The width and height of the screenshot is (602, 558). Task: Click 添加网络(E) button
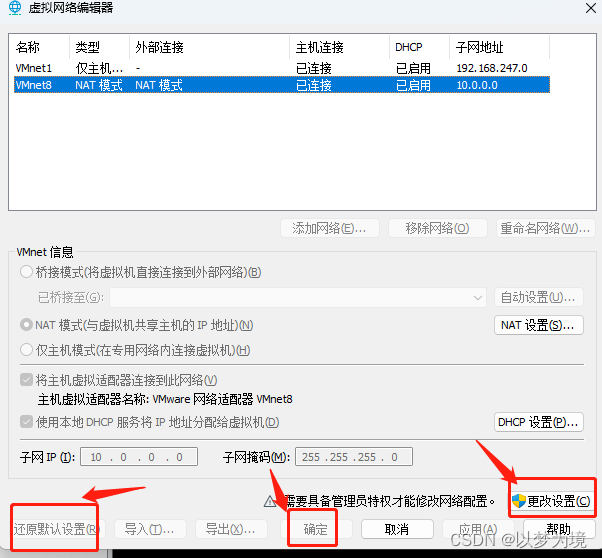pyautogui.click(x=330, y=228)
